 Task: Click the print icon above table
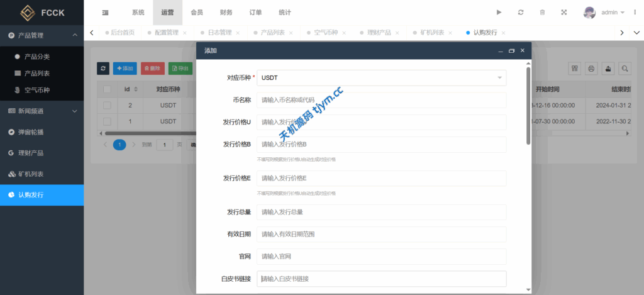tap(591, 69)
